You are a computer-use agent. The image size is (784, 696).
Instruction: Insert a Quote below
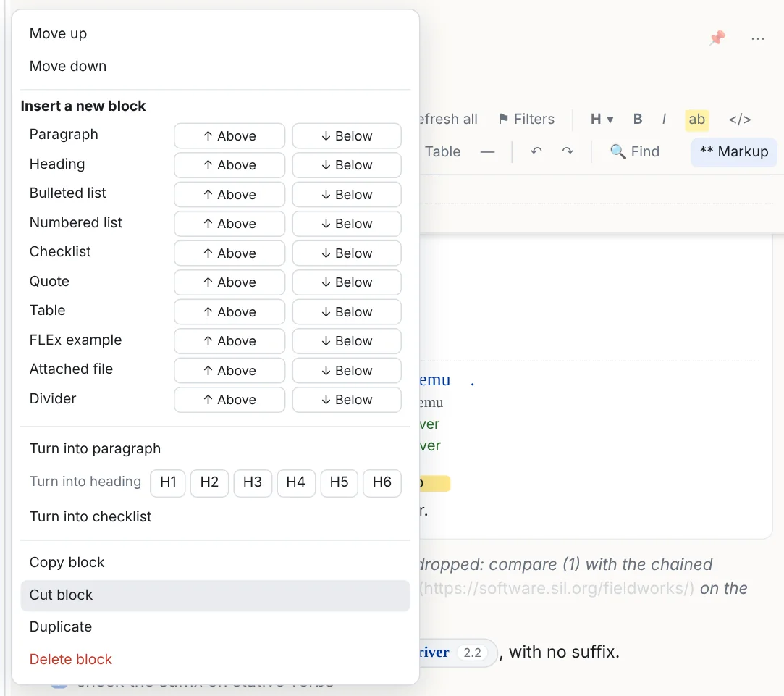tap(347, 282)
